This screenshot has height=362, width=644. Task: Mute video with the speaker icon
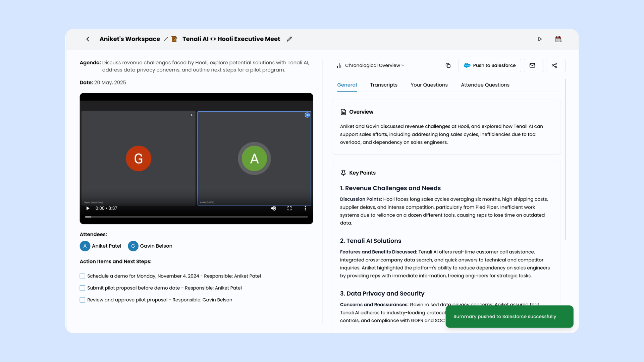273,208
